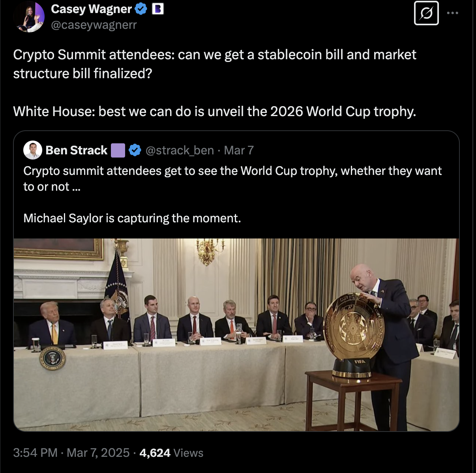Click the B affiliation badge
Viewport: 476px width, 473px height.
point(158,9)
